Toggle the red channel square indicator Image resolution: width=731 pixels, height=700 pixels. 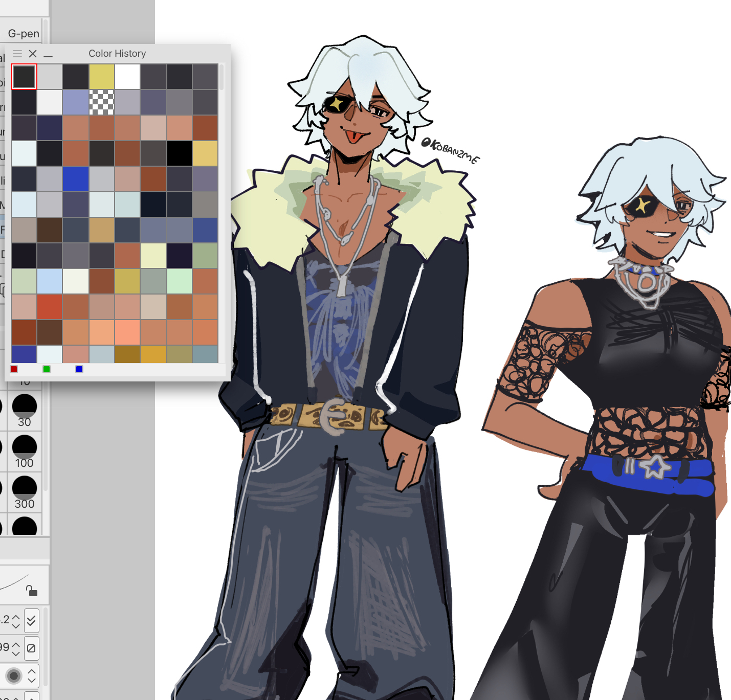[14, 369]
